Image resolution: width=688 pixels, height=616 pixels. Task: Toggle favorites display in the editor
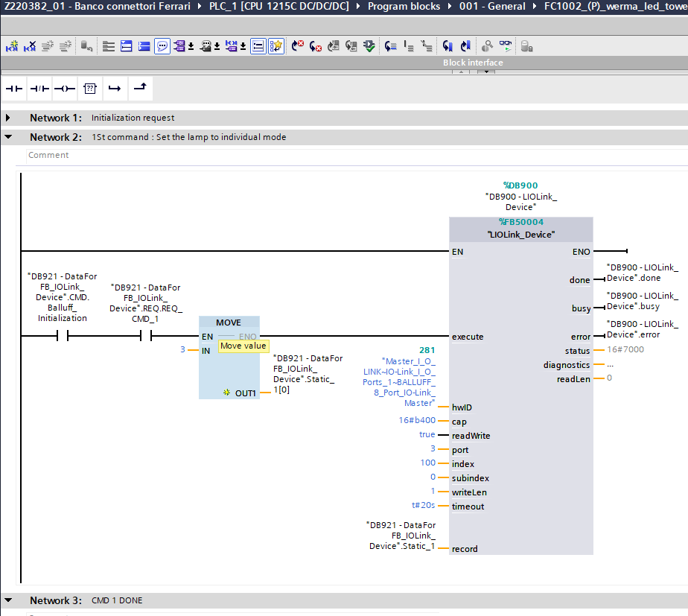[276, 46]
